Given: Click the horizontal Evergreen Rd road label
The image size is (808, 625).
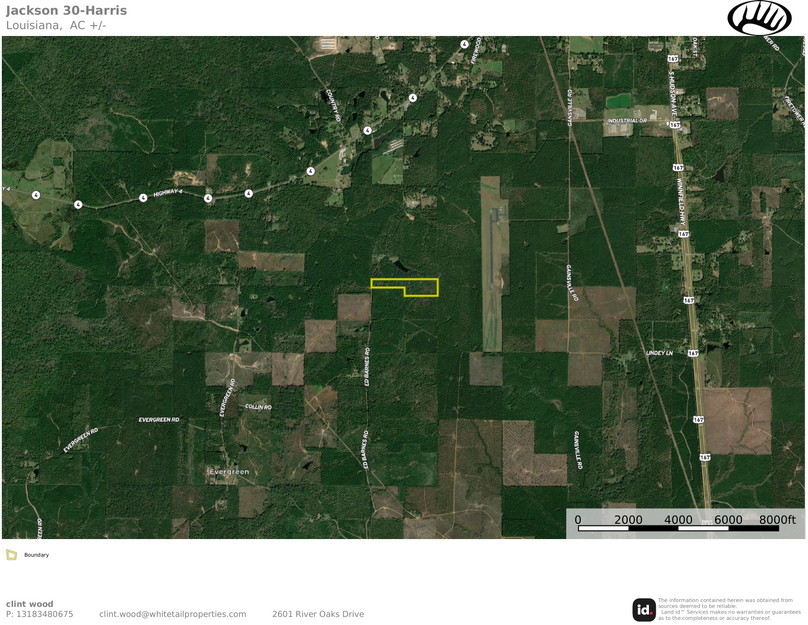Looking at the screenshot, I should 158,420.
